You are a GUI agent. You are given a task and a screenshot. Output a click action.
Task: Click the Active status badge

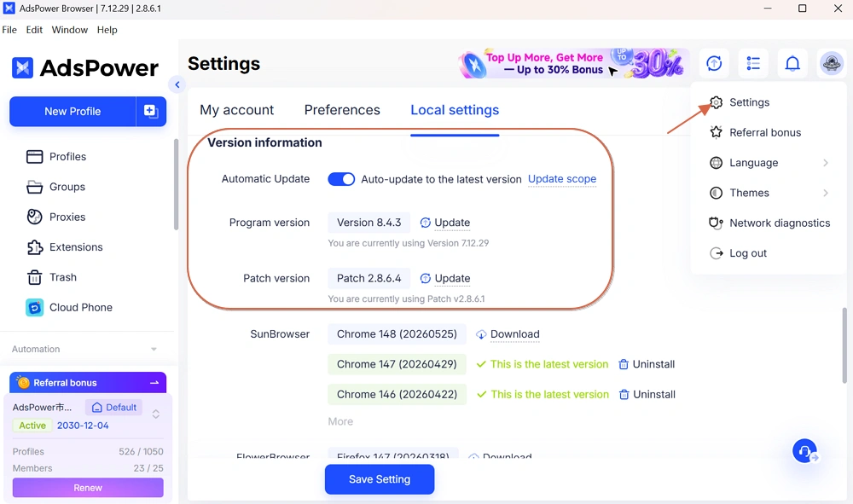32,426
